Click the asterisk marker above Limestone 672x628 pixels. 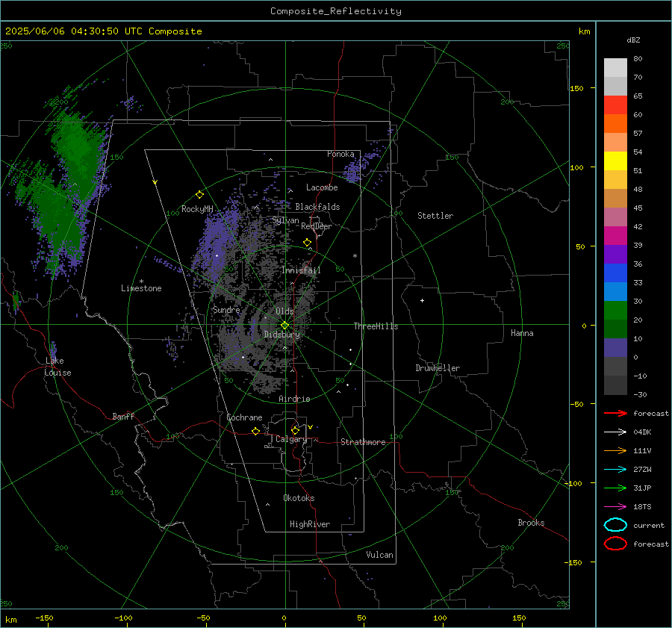click(141, 282)
